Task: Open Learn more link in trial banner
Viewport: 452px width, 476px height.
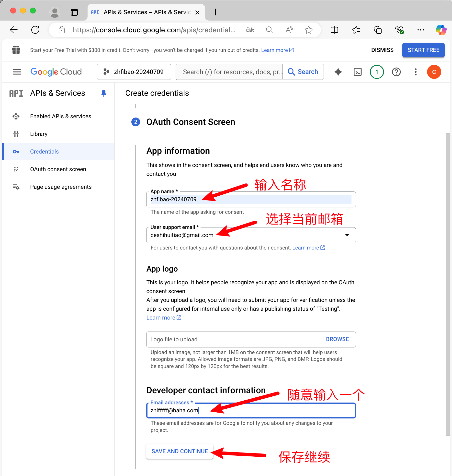Action: [x=277, y=50]
